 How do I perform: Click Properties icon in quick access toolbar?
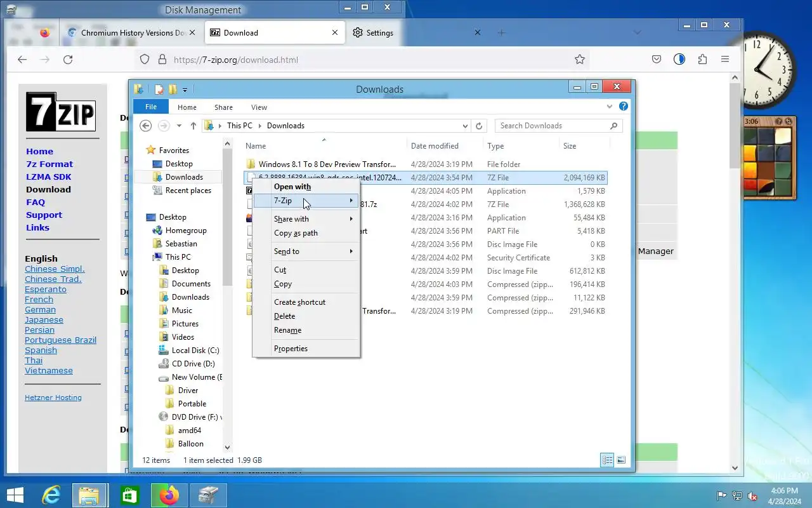159,90
